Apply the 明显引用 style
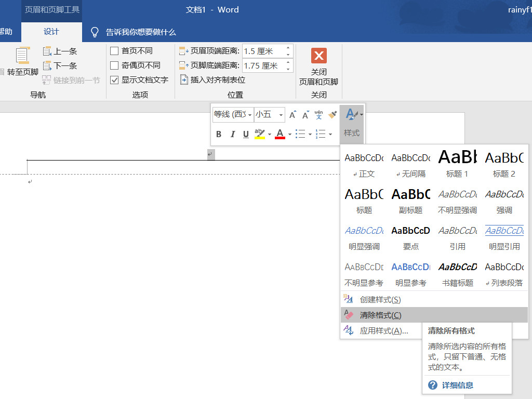This screenshot has width=532, height=399. [504, 237]
